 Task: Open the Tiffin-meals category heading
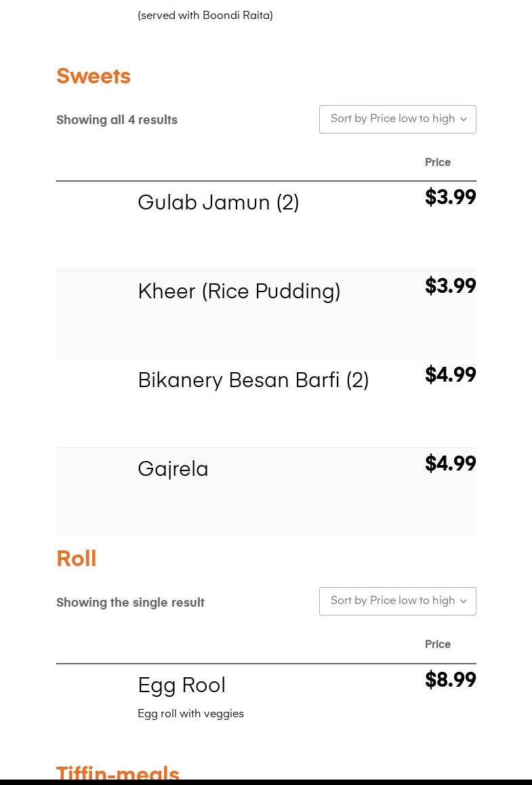[118, 773]
